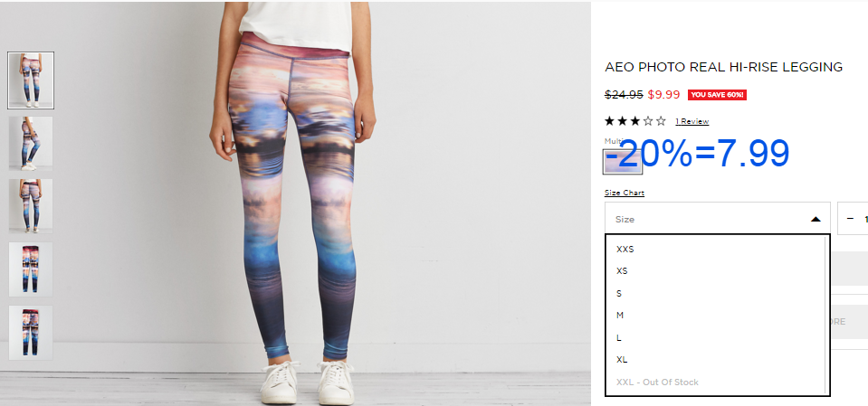The height and width of the screenshot is (406, 868).
Task: Collapse the Size dropdown arrow
Action: tap(816, 219)
